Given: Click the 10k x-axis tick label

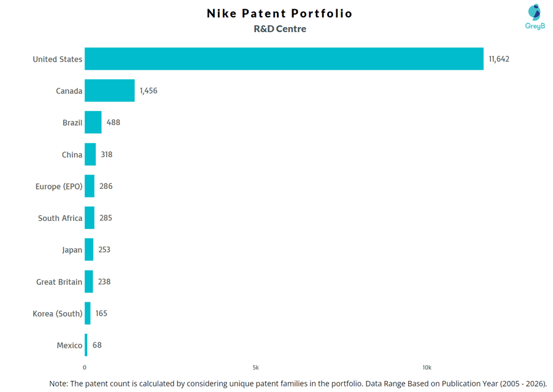Looking at the screenshot, I should (x=427, y=367).
